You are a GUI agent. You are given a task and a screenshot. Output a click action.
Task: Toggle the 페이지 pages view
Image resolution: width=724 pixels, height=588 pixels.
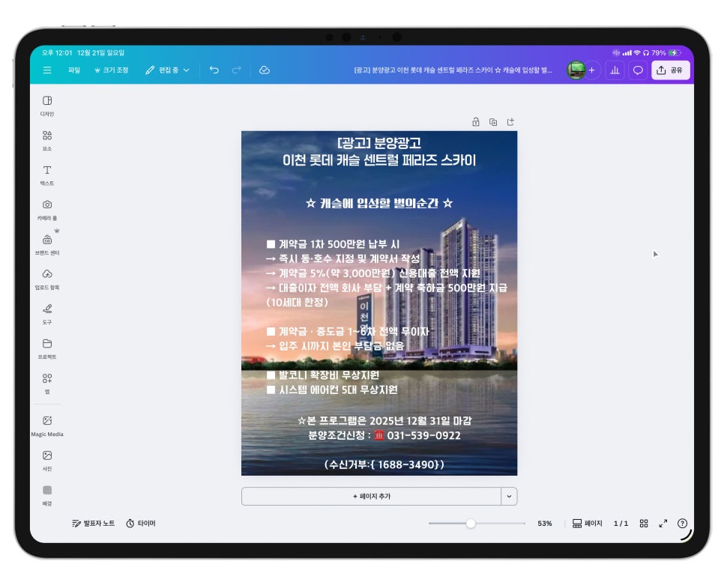[588, 524]
